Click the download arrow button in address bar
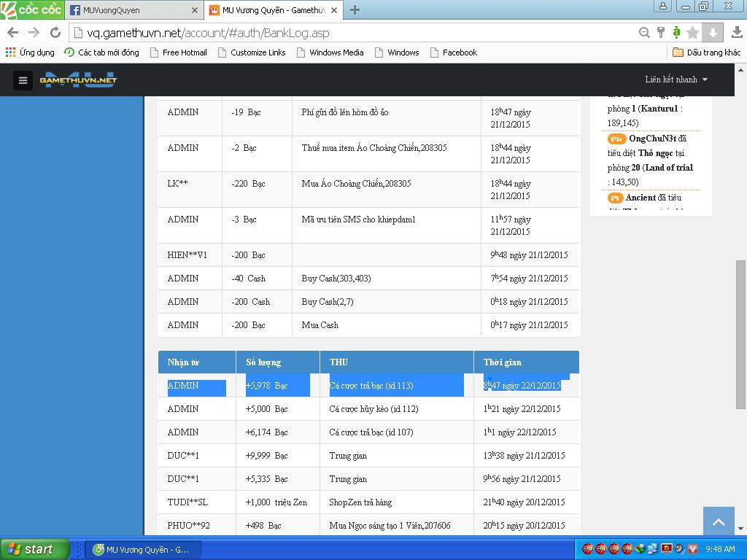Viewport: 747px width, 560px height. [713, 32]
